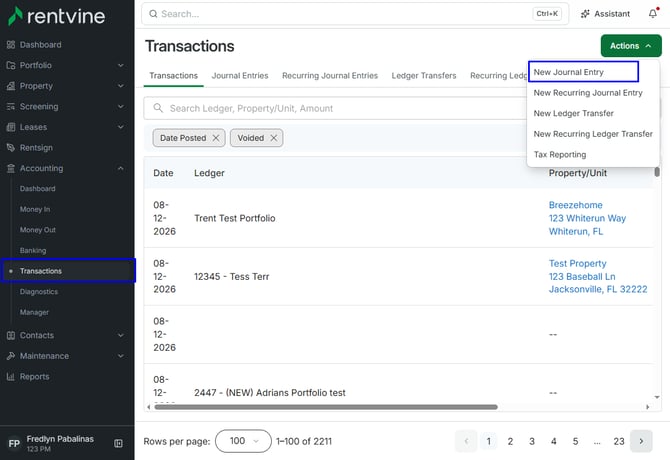This screenshot has height=460, width=670.
Task: Click the Accounting bank icon
Action: tap(11, 168)
